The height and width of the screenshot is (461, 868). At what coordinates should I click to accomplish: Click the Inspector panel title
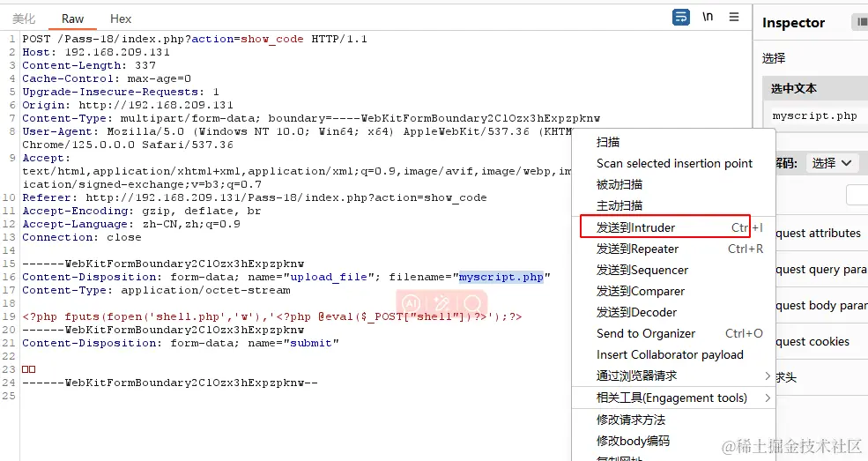(x=793, y=23)
